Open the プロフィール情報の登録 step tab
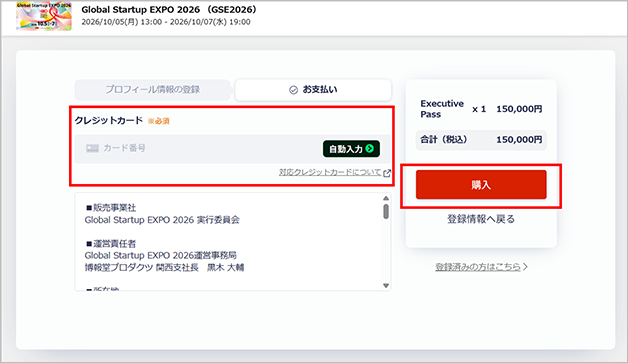The height and width of the screenshot is (363, 628). (x=153, y=90)
